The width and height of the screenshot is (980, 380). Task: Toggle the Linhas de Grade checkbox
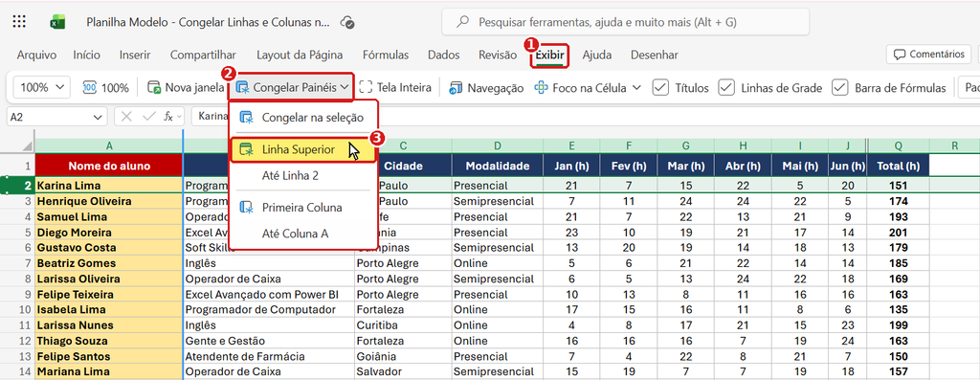(x=725, y=87)
